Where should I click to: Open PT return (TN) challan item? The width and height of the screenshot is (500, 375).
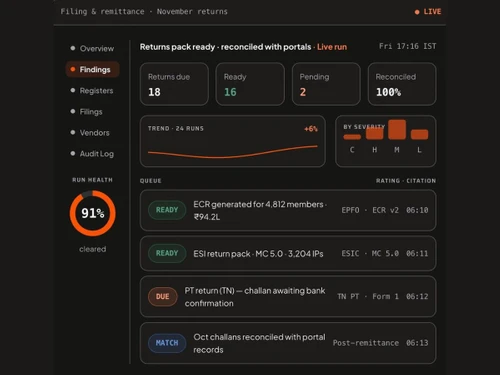point(288,297)
